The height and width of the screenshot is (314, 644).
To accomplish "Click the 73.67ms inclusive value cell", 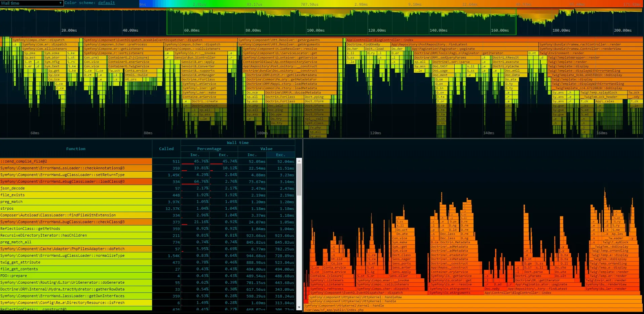I will [252, 181].
